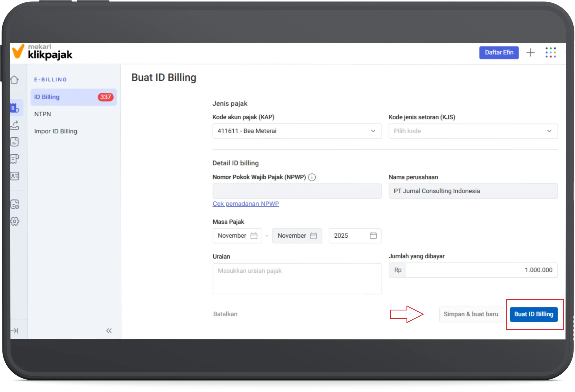This screenshot has height=392, width=575.
Task: Click the Uraian text area
Action: click(297, 278)
